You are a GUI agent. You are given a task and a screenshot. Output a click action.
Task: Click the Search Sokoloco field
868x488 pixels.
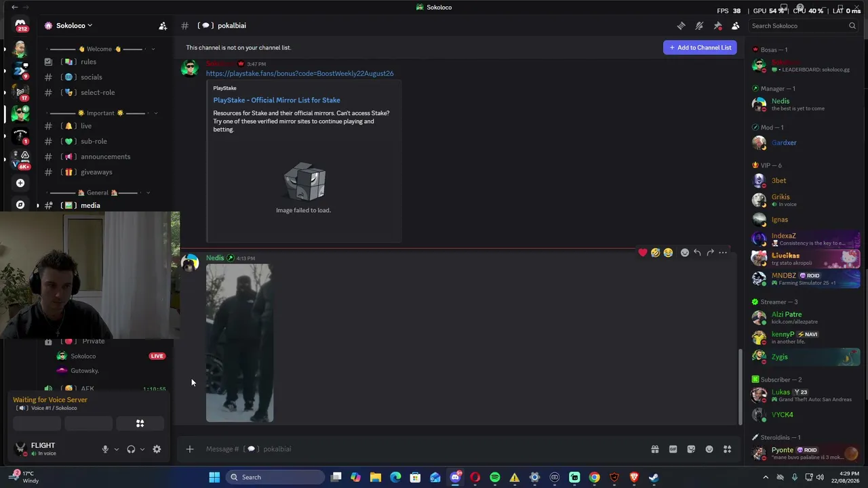[x=804, y=26]
